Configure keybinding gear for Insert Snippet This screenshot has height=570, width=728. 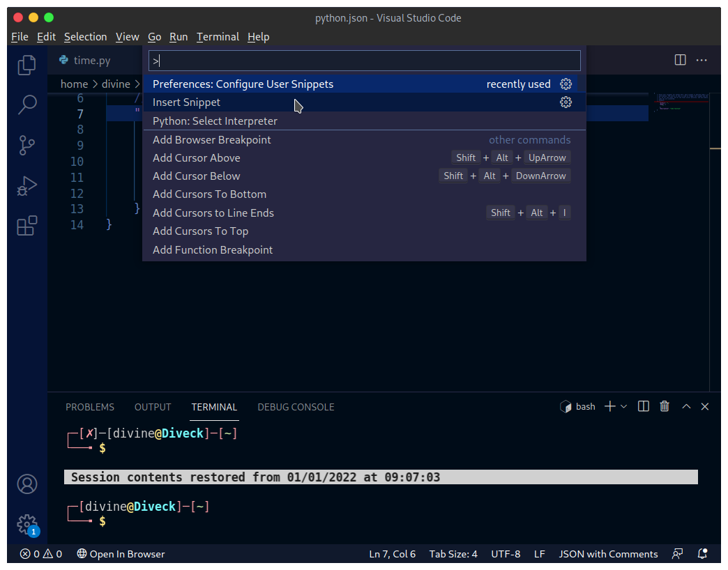[x=566, y=102]
